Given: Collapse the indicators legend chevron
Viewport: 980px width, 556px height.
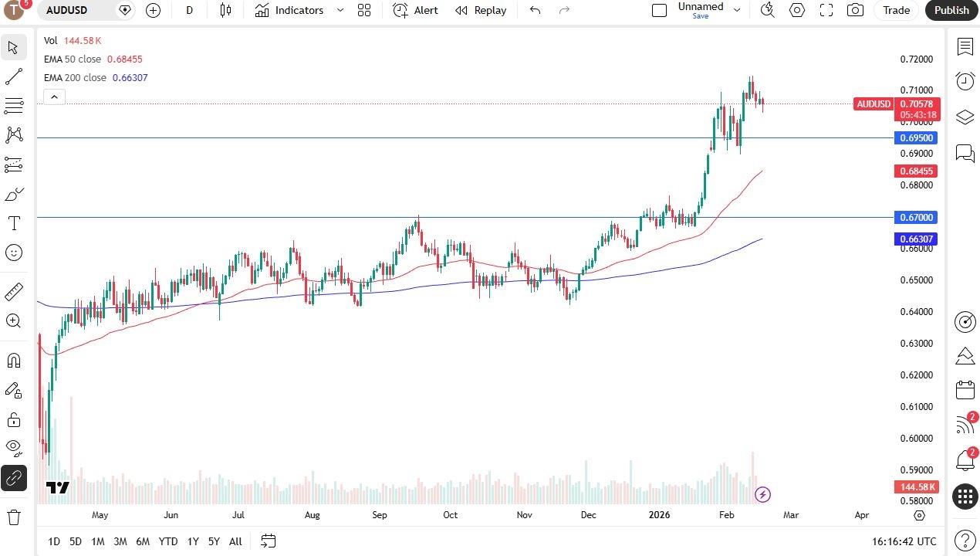Looking at the screenshot, I should click(x=54, y=96).
